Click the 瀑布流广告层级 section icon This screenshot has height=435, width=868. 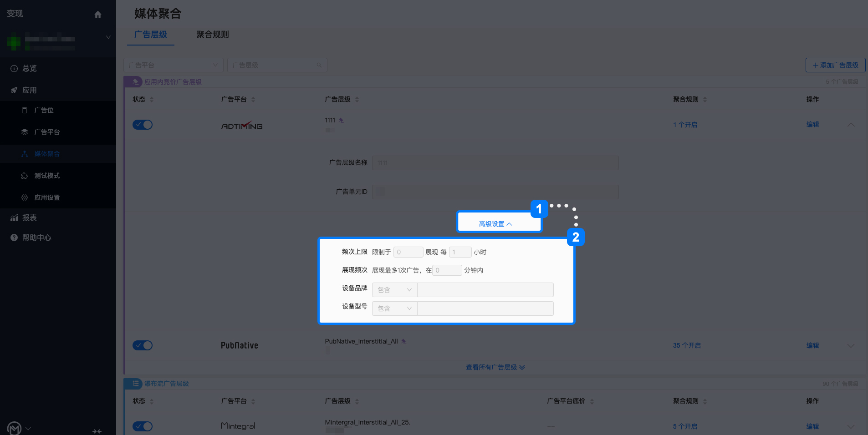click(x=135, y=384)
